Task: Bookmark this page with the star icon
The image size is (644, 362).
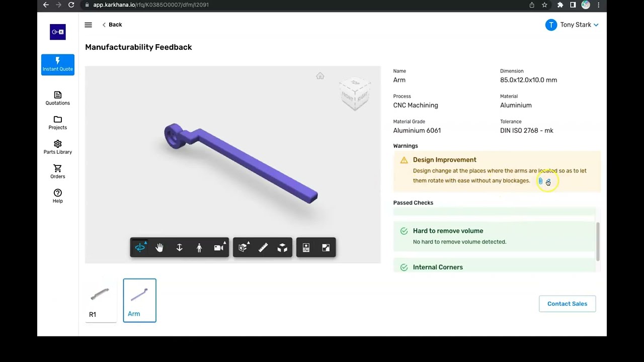Action: pyautogui.click(x=544, y=5)
